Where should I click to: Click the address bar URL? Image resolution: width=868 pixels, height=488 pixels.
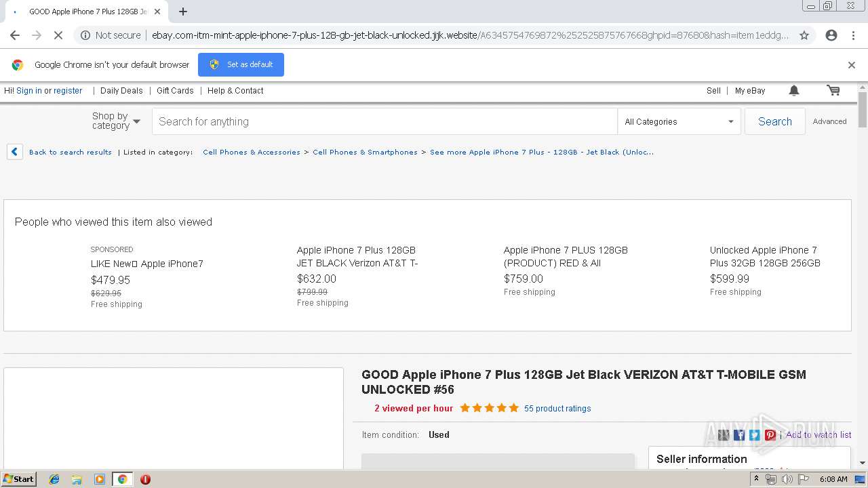point(470,35)
